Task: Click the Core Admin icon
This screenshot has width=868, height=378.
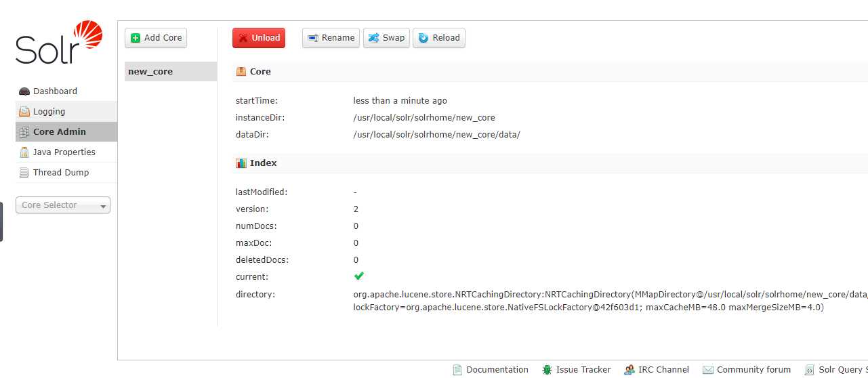Action: (x=24, y=132)
